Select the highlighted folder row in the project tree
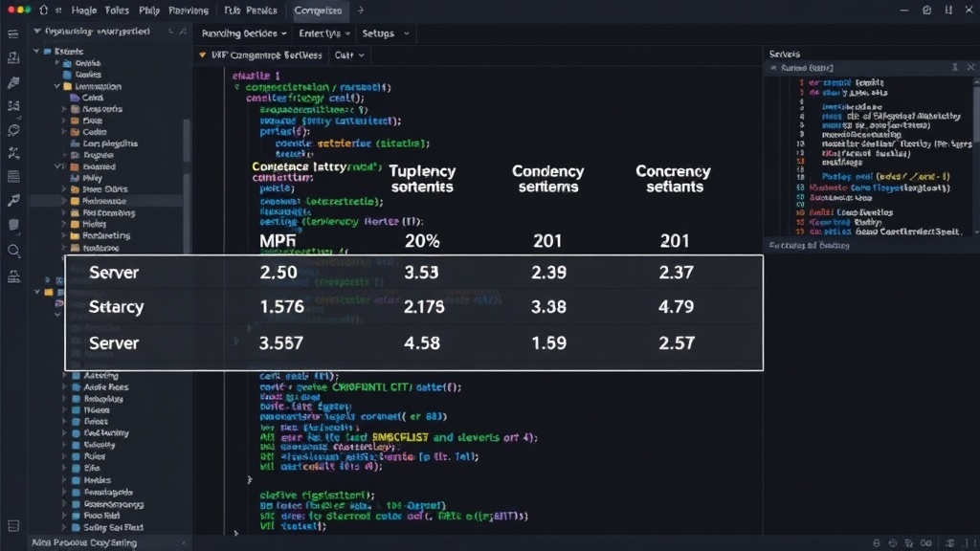Viewport: 980px width, 551px height. (106, 201)
